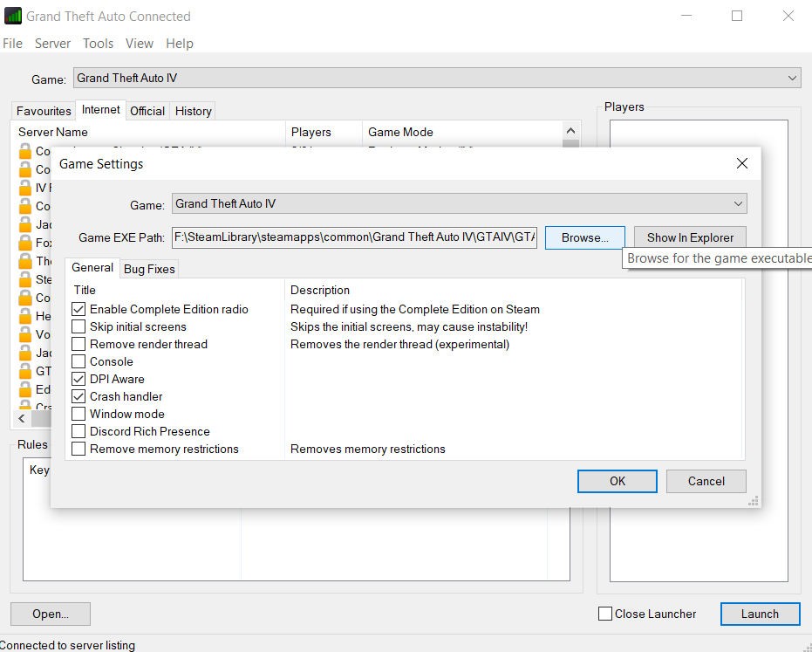The height and width of the screenshot is (652, 812).
Task: Click the lock icon beside the 'Ed' server row
Action: (24, 389)
